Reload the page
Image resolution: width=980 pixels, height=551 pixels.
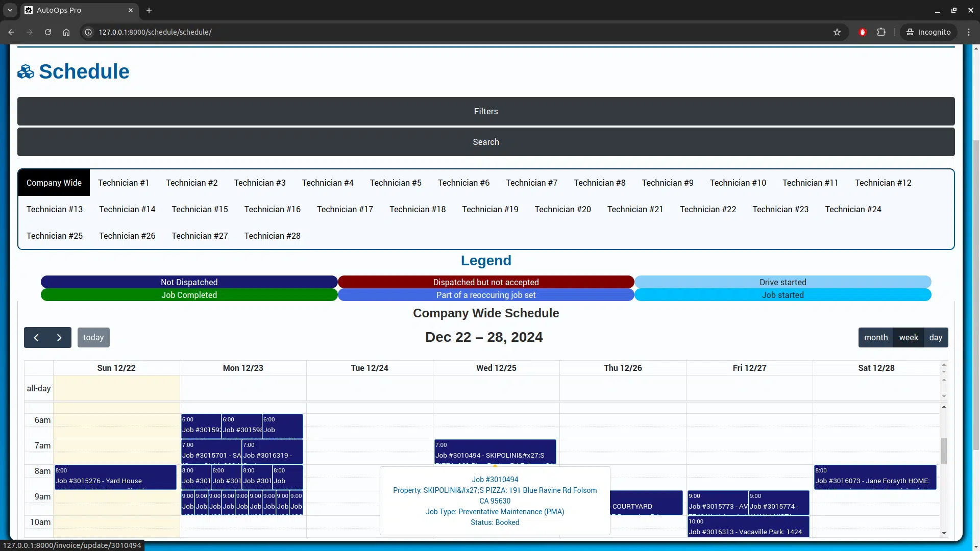(x=48, y=32)
